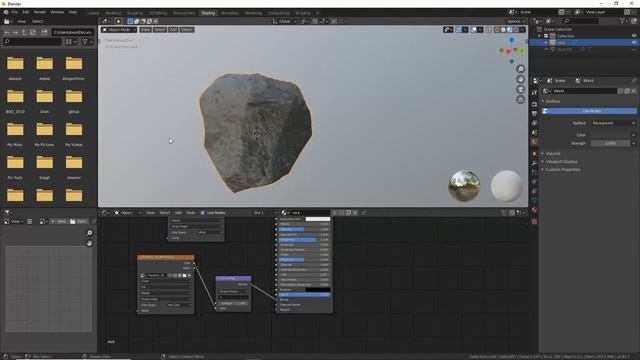Open viewport Options popover
The height and width of the screenshot is (360, 640).
515,21
